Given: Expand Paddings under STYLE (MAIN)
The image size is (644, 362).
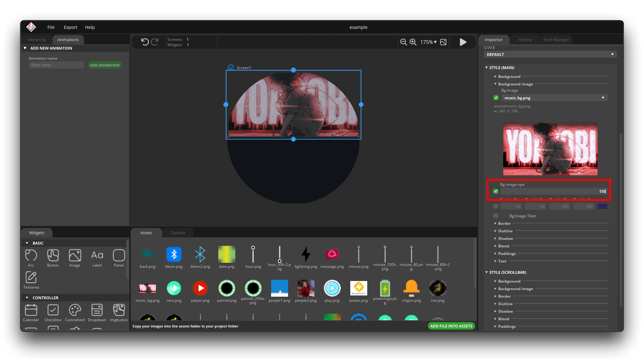Looking at the screenshot, I should 495,253.
